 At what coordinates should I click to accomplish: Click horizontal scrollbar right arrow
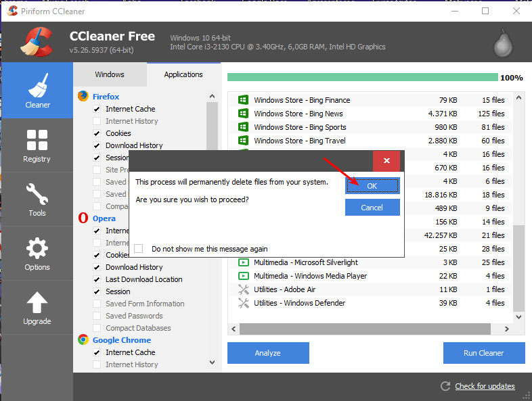point(506,329)
